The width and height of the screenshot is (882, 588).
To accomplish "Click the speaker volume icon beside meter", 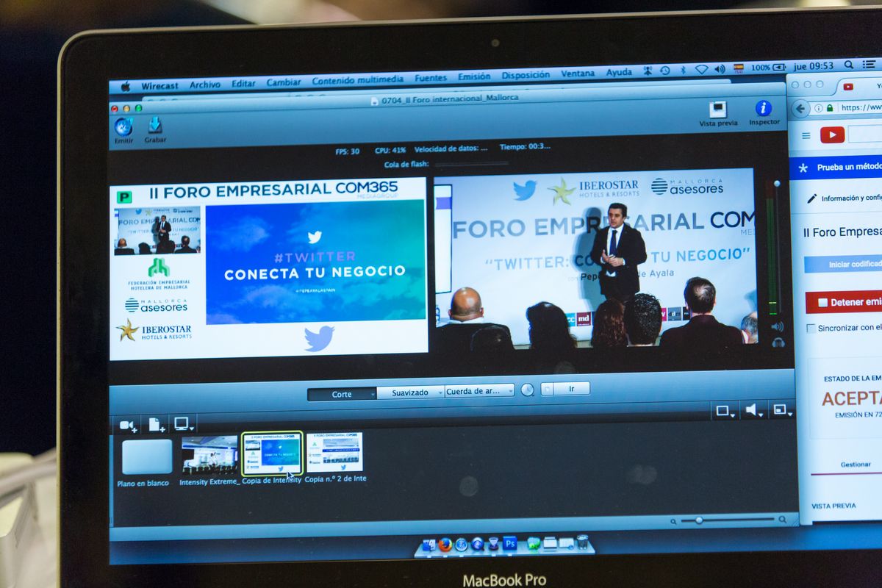I will (x=777, y=326).
